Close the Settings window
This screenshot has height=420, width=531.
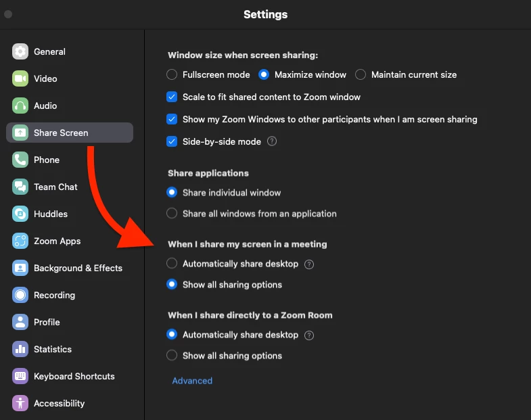[x=8, y=14]
